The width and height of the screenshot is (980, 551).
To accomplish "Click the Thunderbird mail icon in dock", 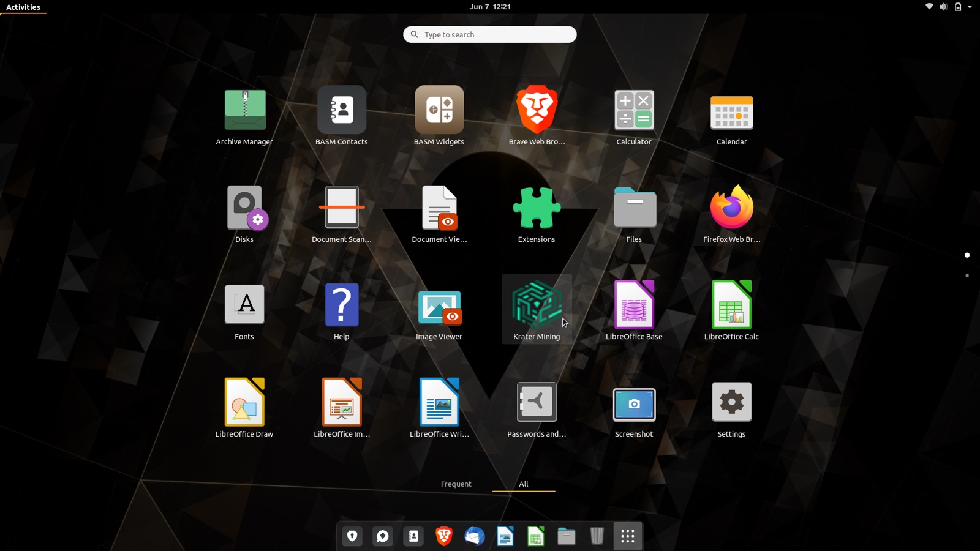I will (475, 536).
